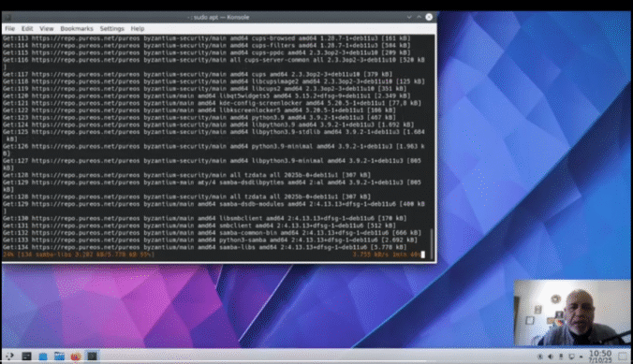The height and width of the screenshot is (364, 633).
Task: Open the Bookmarks menu
Action: tap(77, 29)
